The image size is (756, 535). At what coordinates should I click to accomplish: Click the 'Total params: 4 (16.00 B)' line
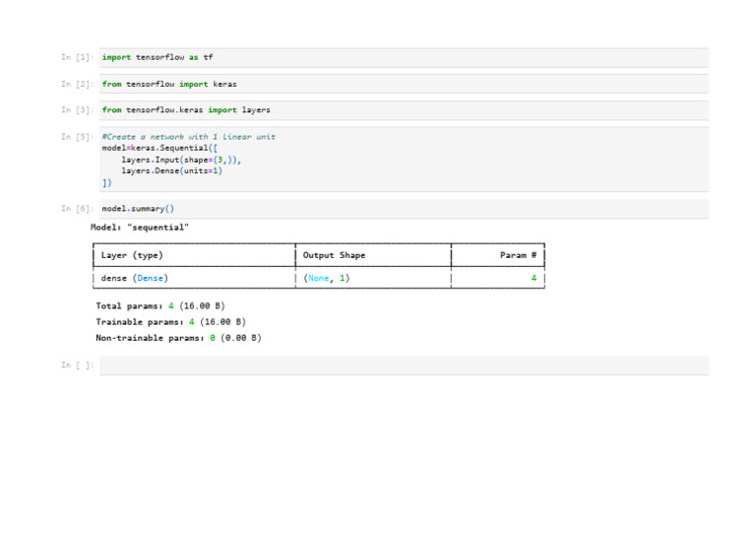coord(160,305)
